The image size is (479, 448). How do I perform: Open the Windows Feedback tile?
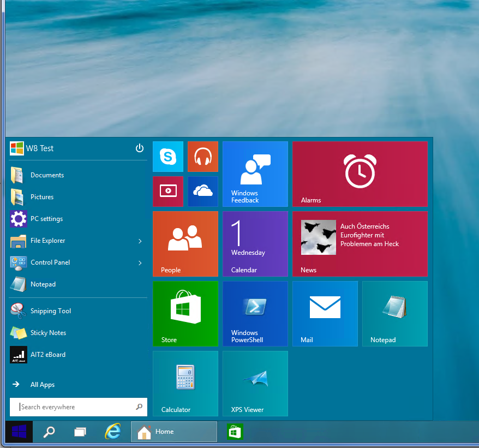(255, 174)
